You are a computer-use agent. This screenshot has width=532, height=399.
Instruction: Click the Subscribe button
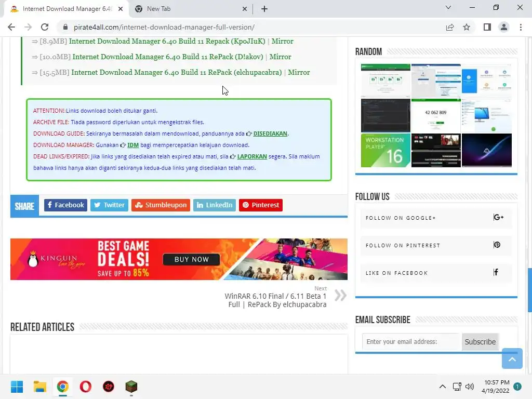pyautogui.click(x=480, y=342)
